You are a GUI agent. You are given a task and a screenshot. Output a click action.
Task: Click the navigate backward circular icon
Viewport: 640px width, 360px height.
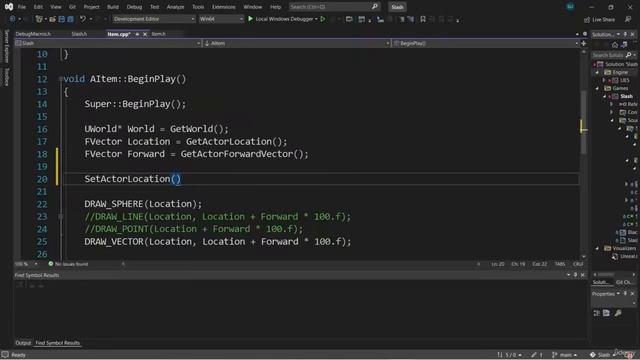tap(12, 19)
